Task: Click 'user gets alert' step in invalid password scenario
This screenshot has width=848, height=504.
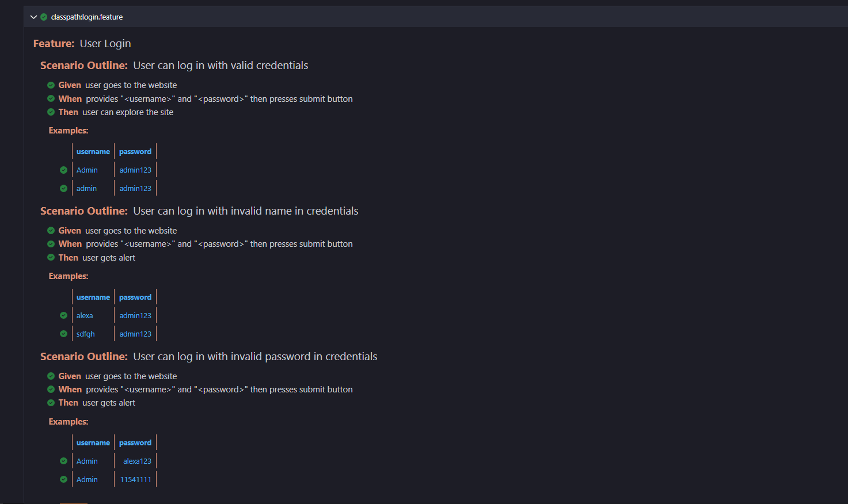Action: click(109, 403)
